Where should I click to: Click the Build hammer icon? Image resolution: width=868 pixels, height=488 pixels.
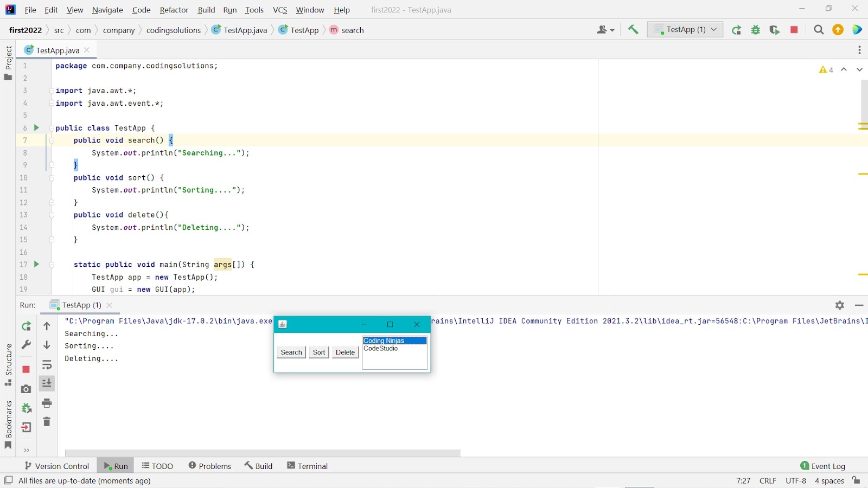(x=633, y=30)
